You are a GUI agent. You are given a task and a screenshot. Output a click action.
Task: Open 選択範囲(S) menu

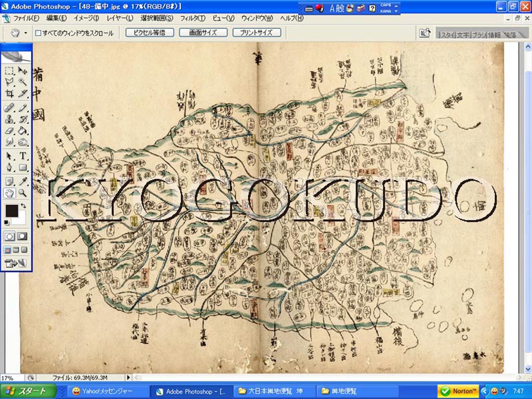[157, 18]
